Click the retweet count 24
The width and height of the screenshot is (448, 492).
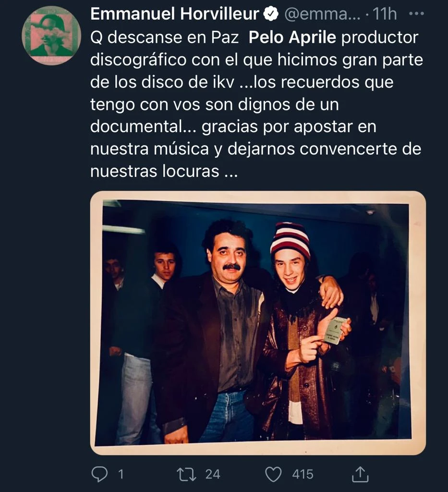[x=213, y=474]
